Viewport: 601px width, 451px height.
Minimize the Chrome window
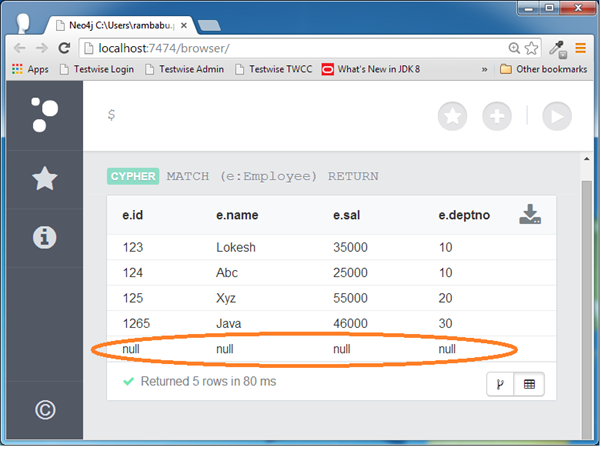point(529,8)
